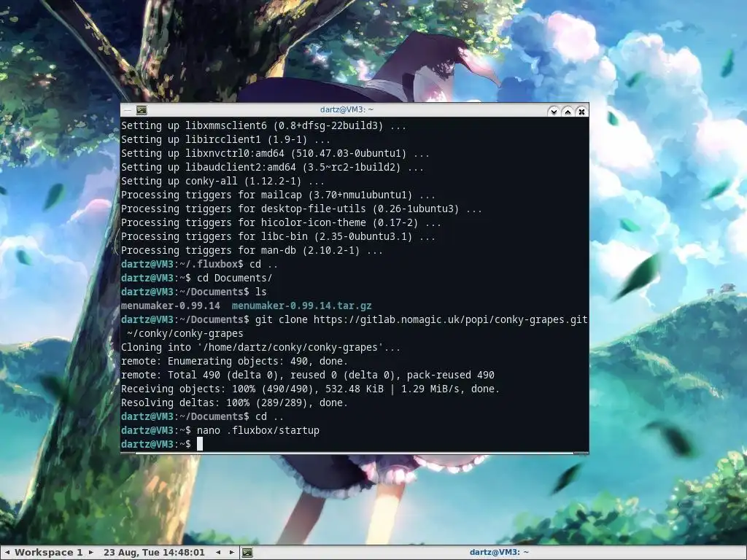
Task: Click 'Setting up libxmmsclient6' line
Action: tap(263, 125)
